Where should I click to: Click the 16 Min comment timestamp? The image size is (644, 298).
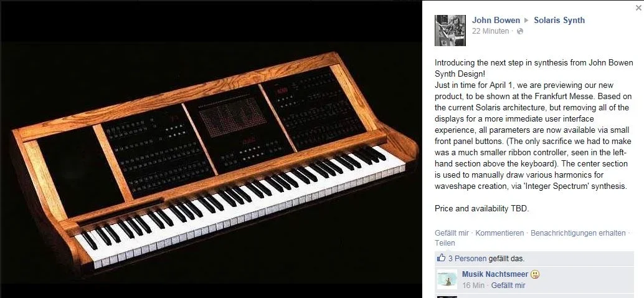(473, 286)
